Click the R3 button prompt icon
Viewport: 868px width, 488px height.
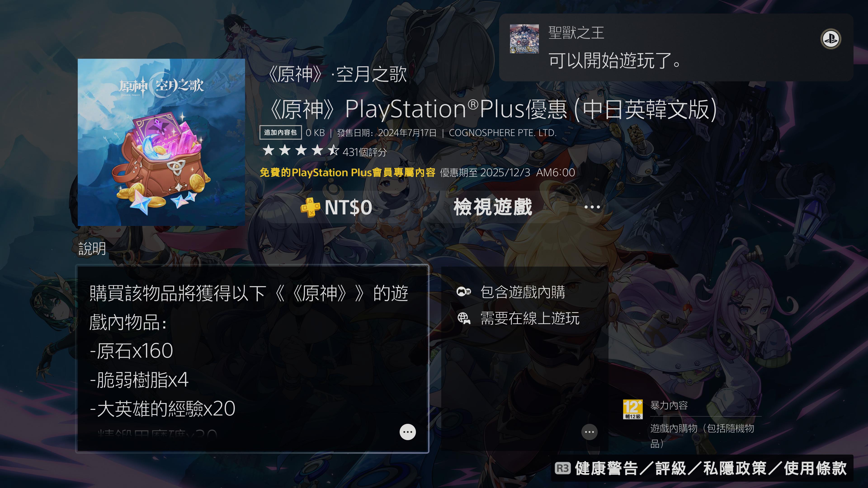[563, 468]
